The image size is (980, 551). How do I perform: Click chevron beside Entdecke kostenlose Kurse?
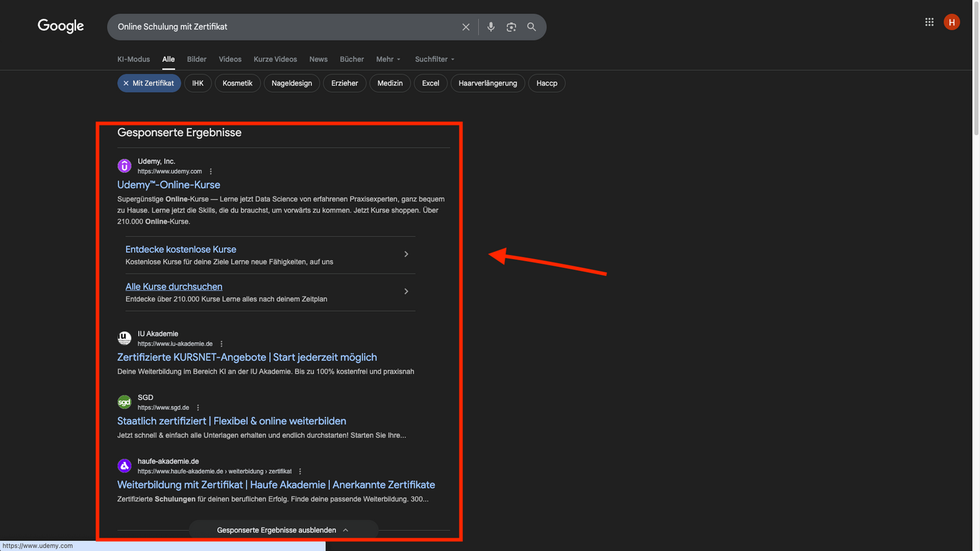pos(406,254)
